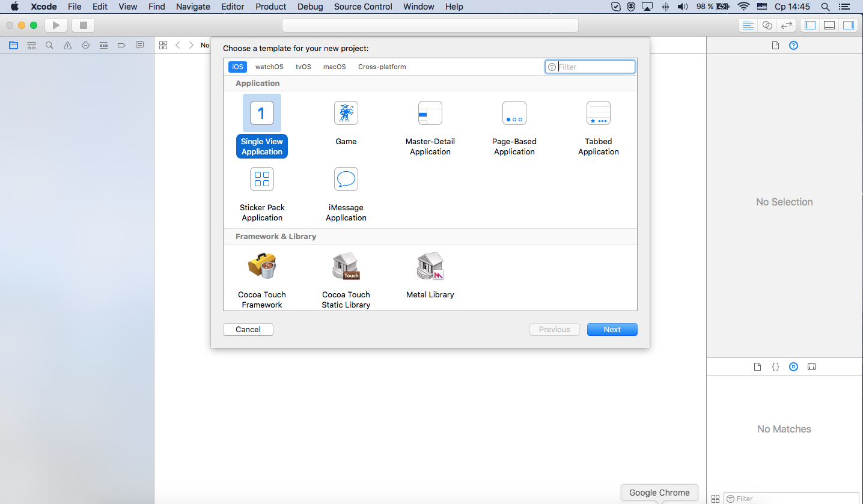Toggle the Utilities panel visibility
Screen dimensions: 863x504
[x=849, y=25]
